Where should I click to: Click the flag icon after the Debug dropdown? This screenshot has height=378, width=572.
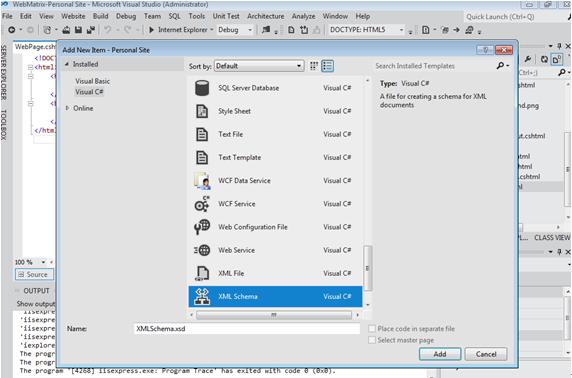pyautogui.click(x=266, y=30)
